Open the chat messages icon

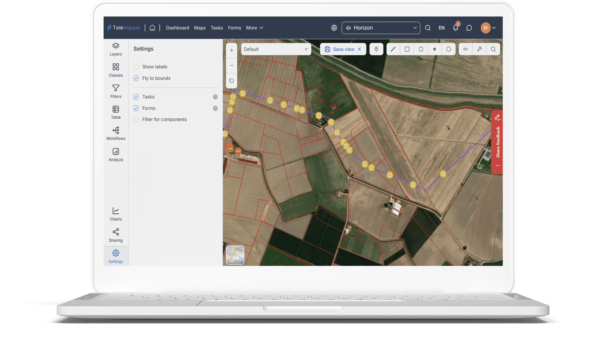click(469, 28)
